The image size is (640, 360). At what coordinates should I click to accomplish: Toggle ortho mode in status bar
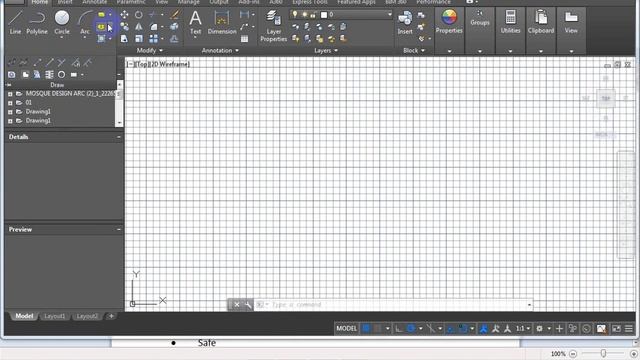[x=399, y=329]
